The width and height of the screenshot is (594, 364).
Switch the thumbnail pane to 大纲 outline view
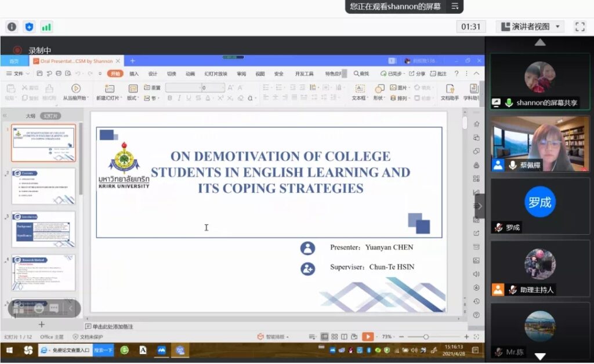[30, 116]
